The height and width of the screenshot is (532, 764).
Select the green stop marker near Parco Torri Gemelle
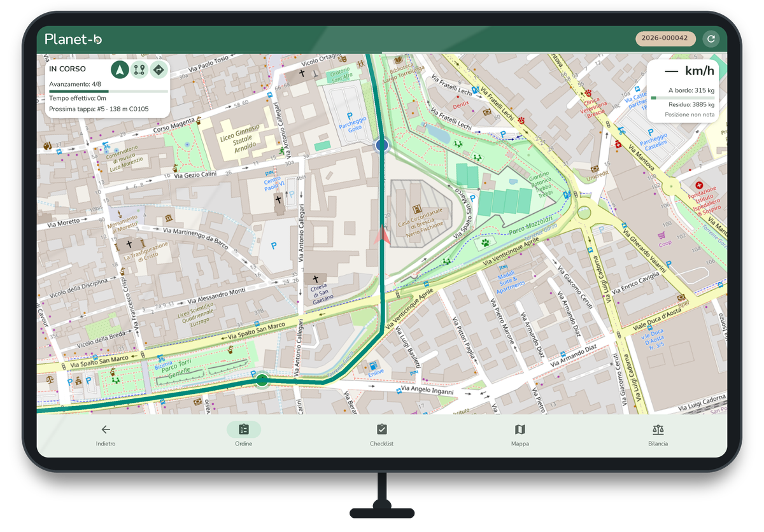(262, 381)
